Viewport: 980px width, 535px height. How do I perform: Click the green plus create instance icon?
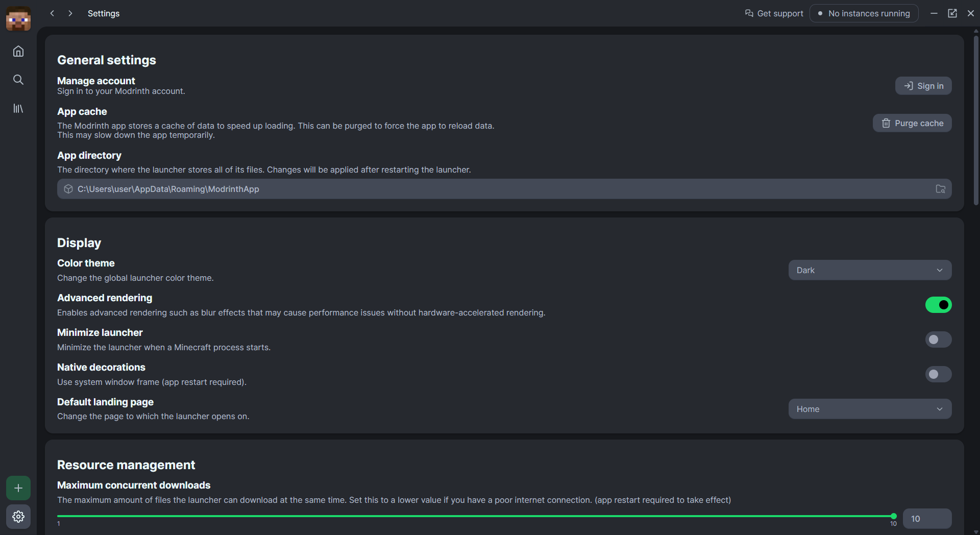(18, 488)
